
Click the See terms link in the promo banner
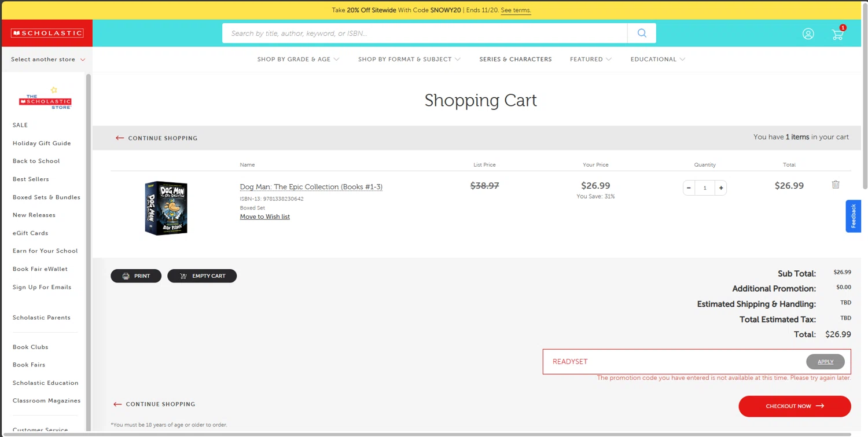point(516,10)
